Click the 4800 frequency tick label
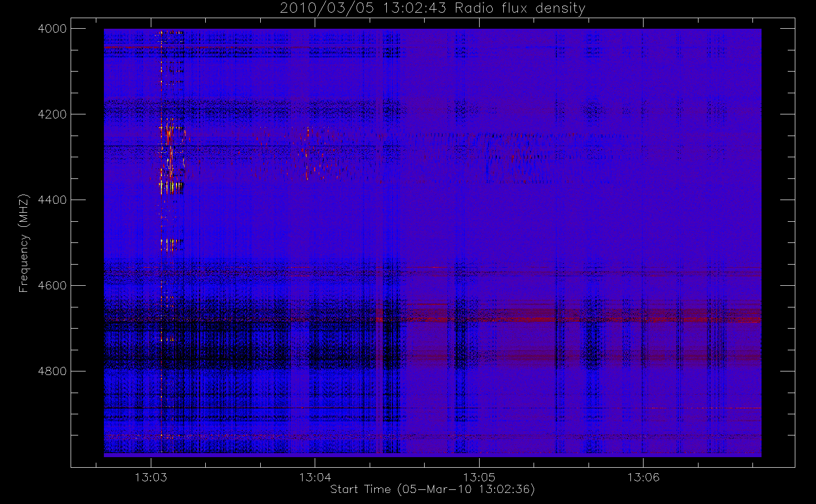 pos(52,371)
